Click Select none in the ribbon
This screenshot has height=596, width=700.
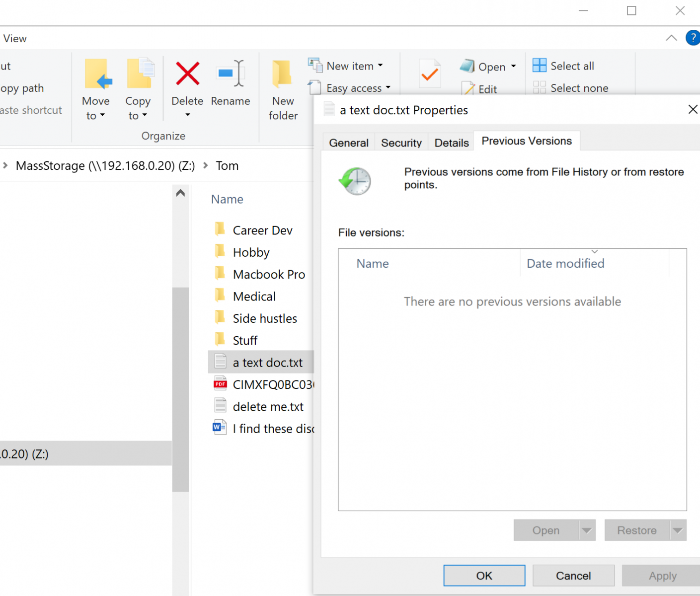(x=579, y=88)
